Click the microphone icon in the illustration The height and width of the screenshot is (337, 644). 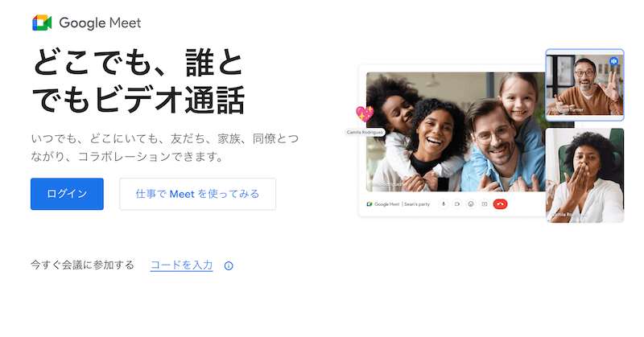[x=444, y=204]
